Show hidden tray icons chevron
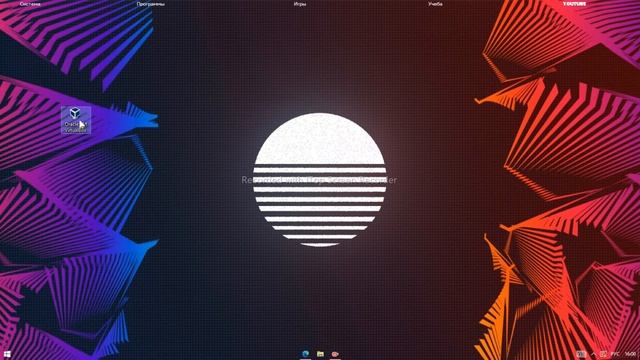The height and width of the screenshot is (360, 640). pyautogui.click(x=593, y=354)
